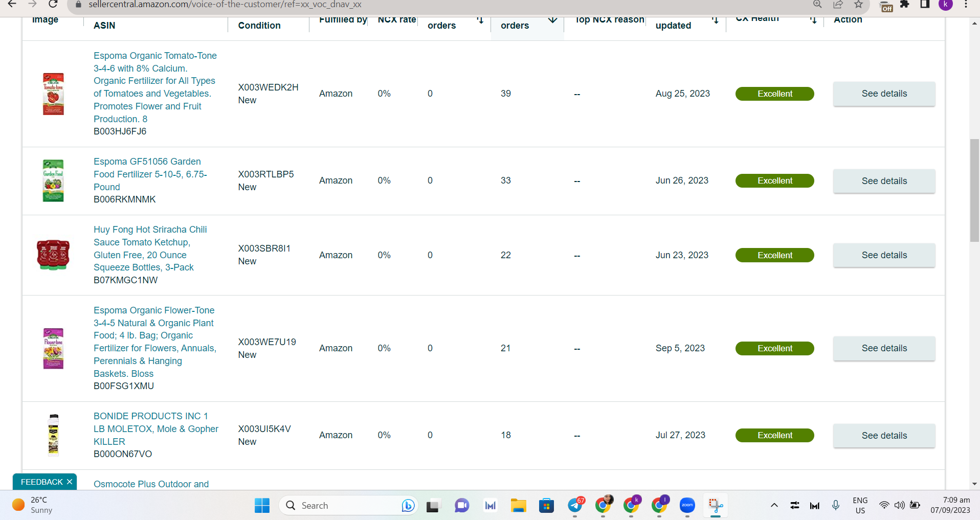This screenshot has height=520, width=980.
Task: Switch to the Chrome window with k profile badge
Action: pyautogui.click(x=631, y=506)
